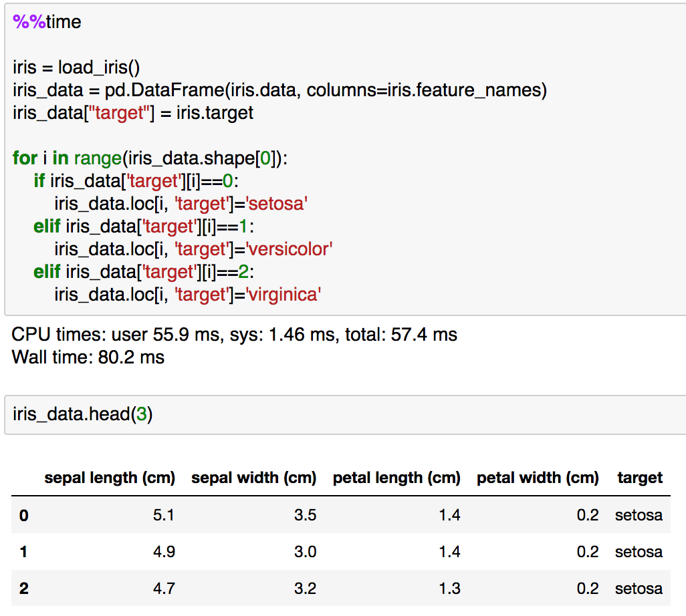Select row index 2 in the table
Viewport: 686px width, 616px height.
tap(24, 589)
